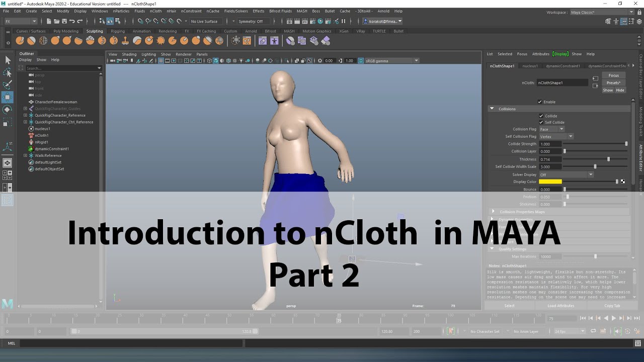Open the nCloth menu
644x362 pixels.
pos(155,11)
